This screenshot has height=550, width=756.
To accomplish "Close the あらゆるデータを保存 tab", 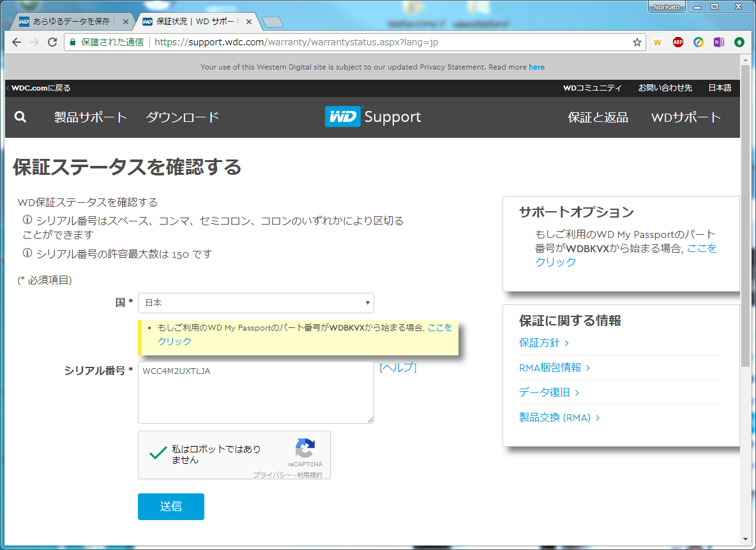I will (125, 22).
